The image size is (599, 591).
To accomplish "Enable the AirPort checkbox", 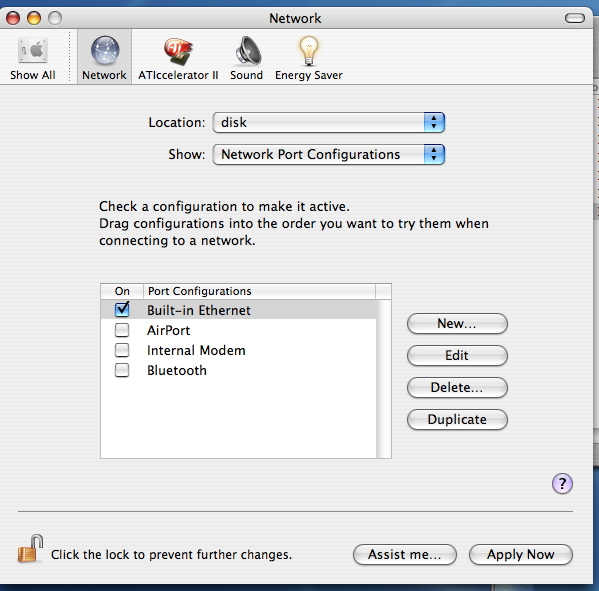I will point(122,330).
